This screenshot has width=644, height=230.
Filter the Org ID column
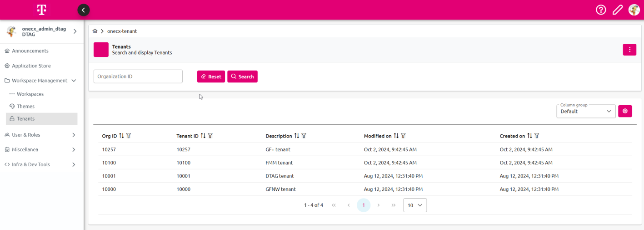click(129, 136)
